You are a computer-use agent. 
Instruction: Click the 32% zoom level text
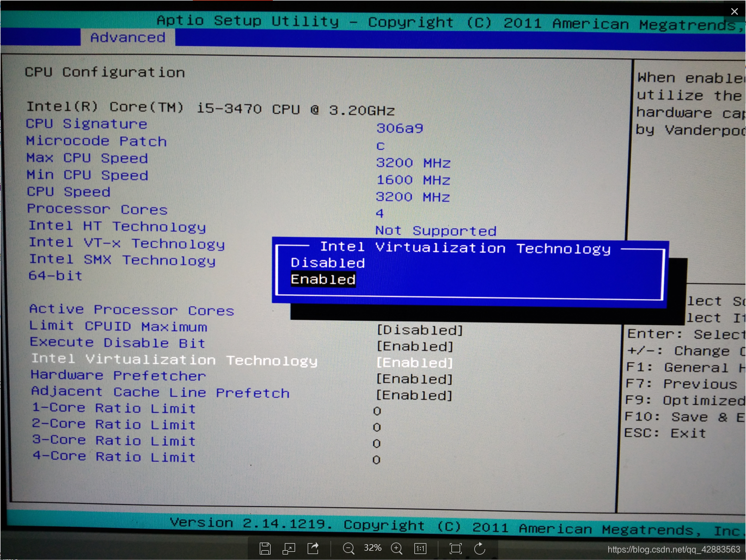(x=372, y=548)
